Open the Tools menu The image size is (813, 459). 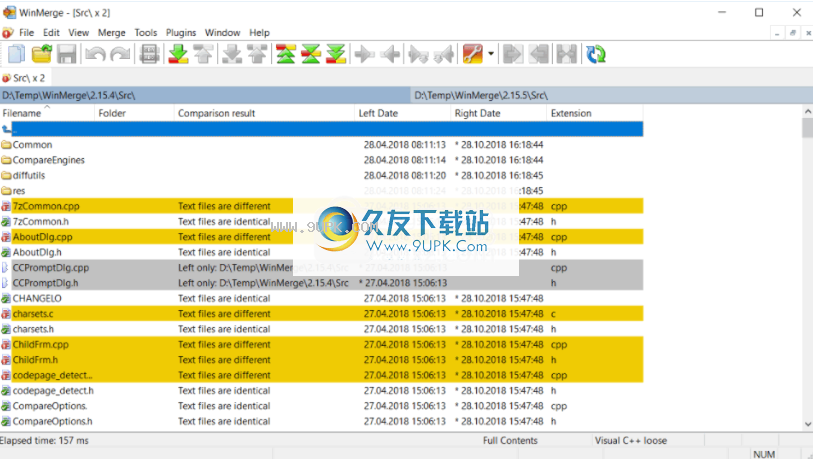click(146, 33)
